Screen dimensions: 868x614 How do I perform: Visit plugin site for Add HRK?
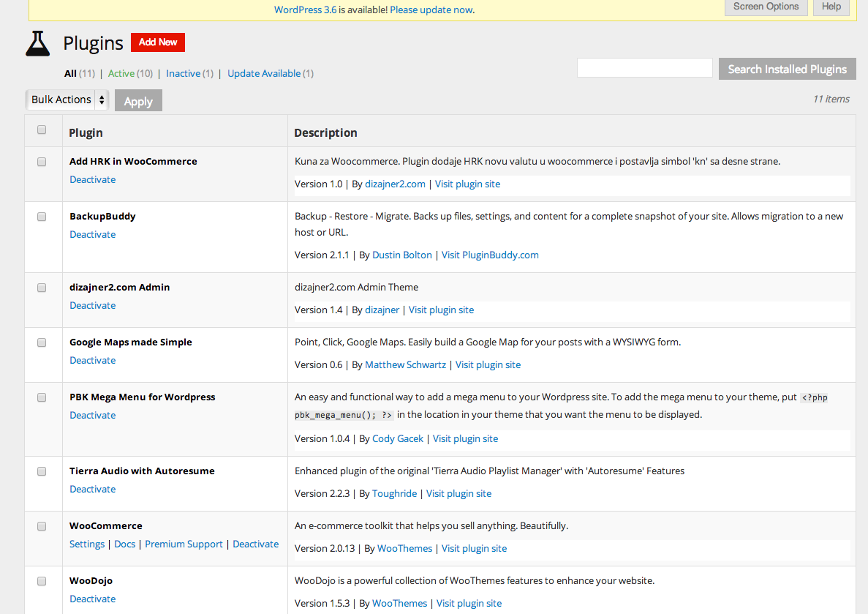pos(468,184)
